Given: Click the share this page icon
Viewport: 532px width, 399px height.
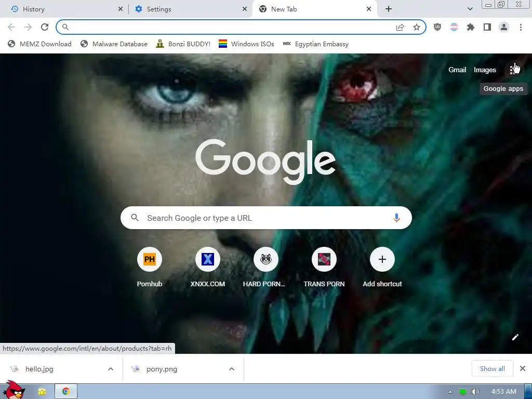Looking at the screenshot, I should click(401, 27).
